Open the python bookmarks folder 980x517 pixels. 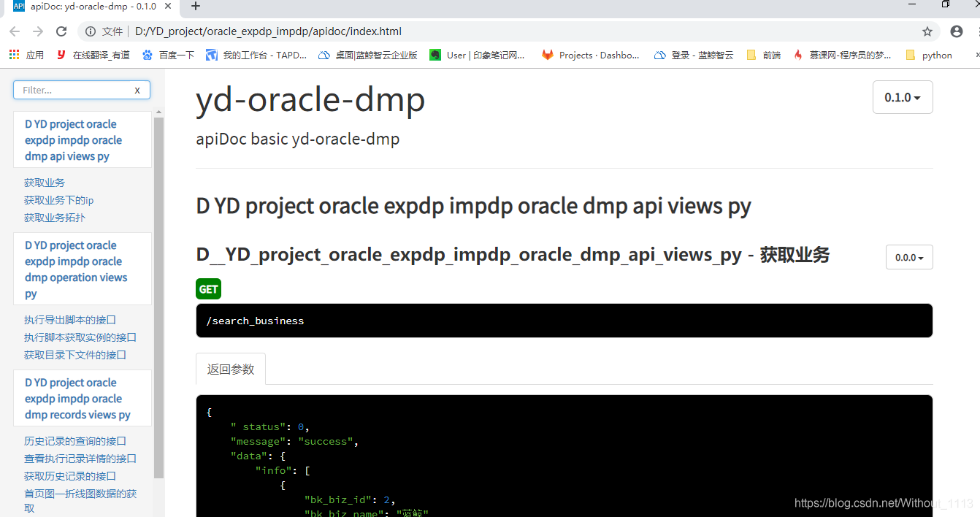point(929,55)
